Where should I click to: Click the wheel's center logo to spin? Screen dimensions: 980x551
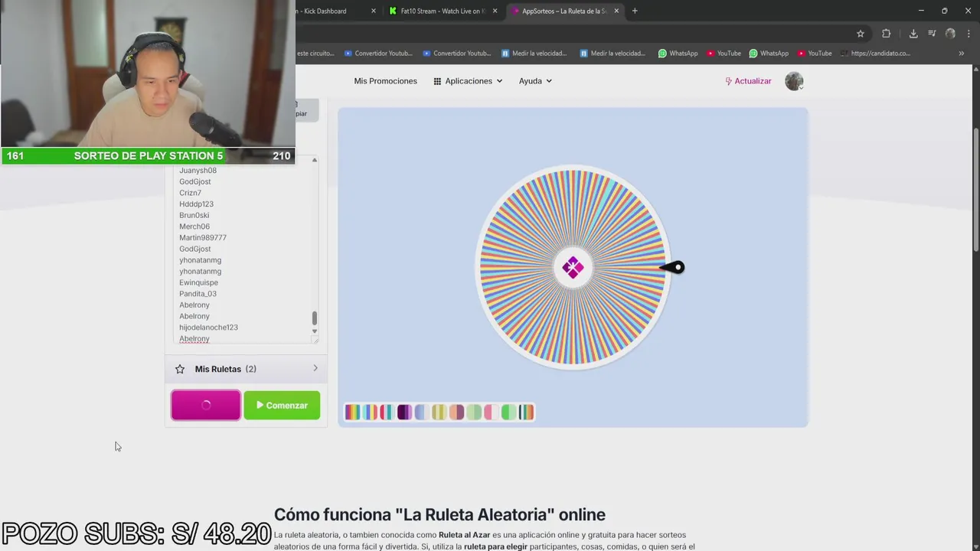point(573,267)
